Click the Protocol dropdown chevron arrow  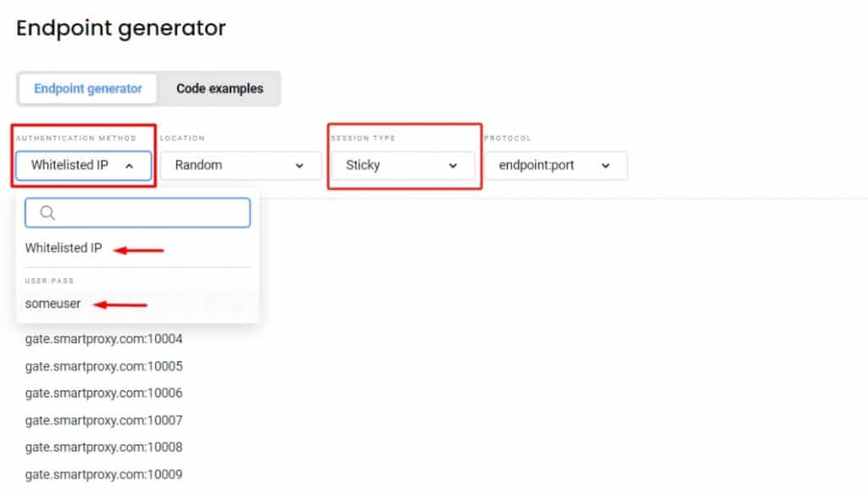[x=605, y=166]
